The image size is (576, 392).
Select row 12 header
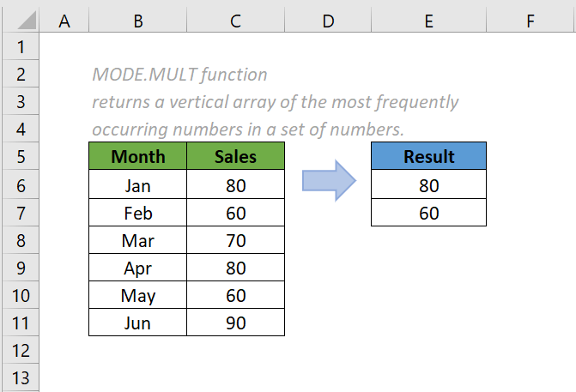[x=20, y=350]
